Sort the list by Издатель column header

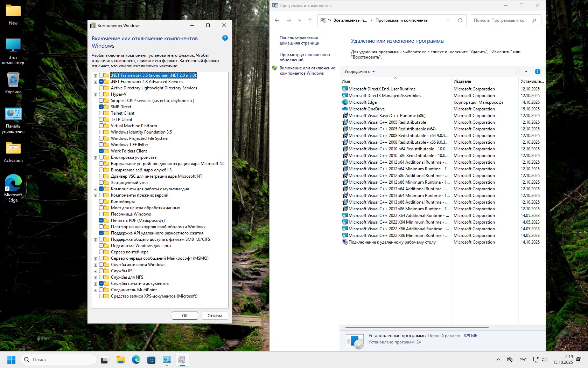[462, 81]
